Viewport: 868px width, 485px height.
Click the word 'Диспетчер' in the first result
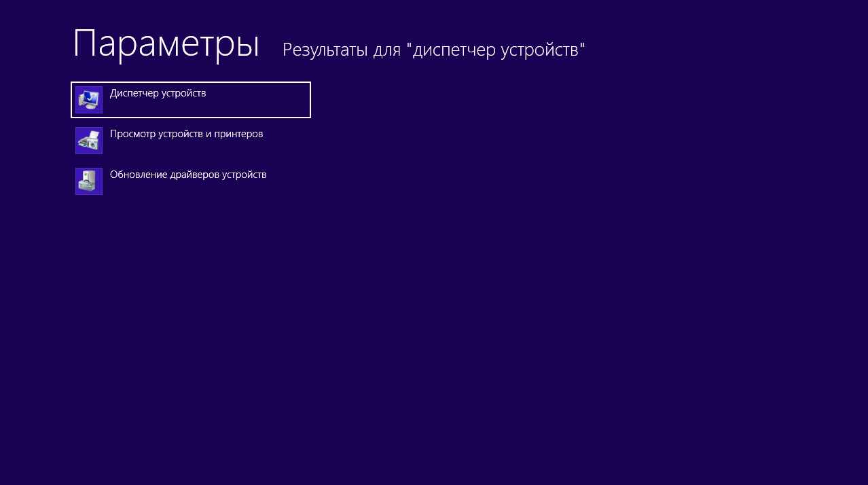134,93
